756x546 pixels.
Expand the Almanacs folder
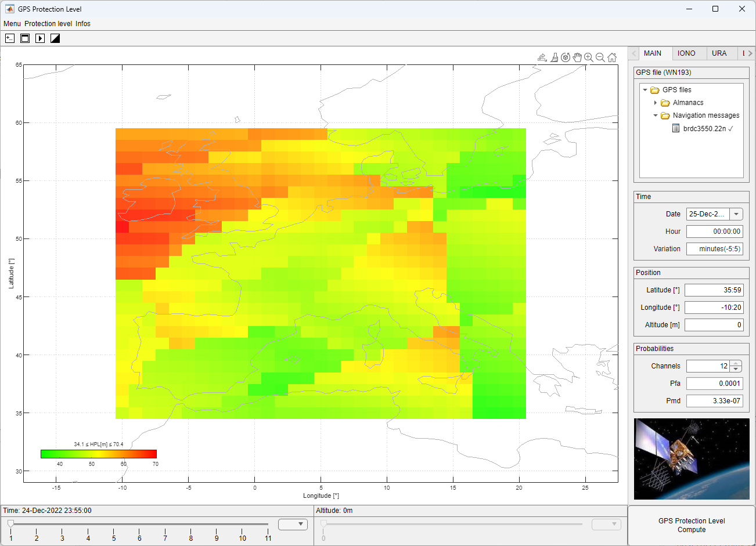pos(656,103)
